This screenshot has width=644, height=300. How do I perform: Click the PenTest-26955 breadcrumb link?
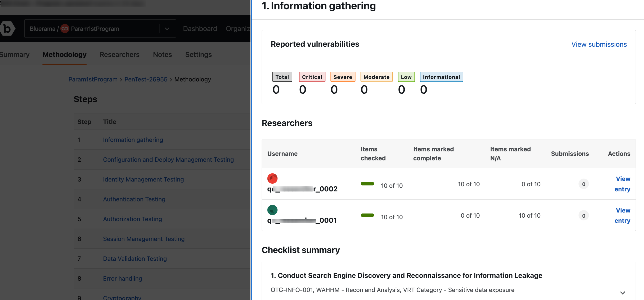(146, 79)
